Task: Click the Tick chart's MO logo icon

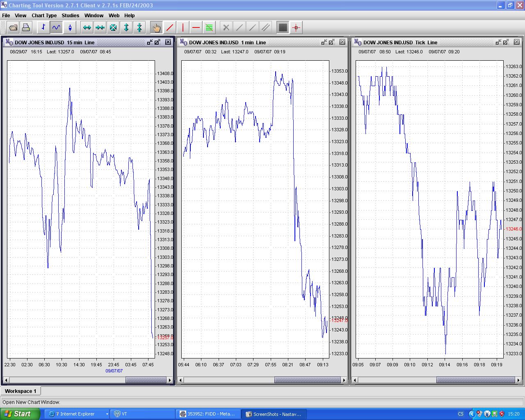Action: point(358,42)
